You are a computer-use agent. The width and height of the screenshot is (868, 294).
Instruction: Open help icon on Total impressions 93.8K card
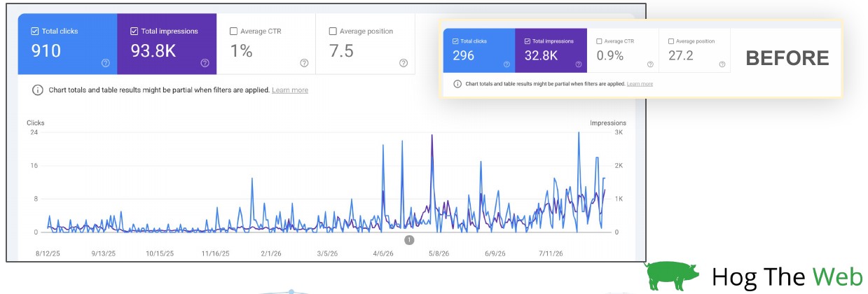pos(205,63)
